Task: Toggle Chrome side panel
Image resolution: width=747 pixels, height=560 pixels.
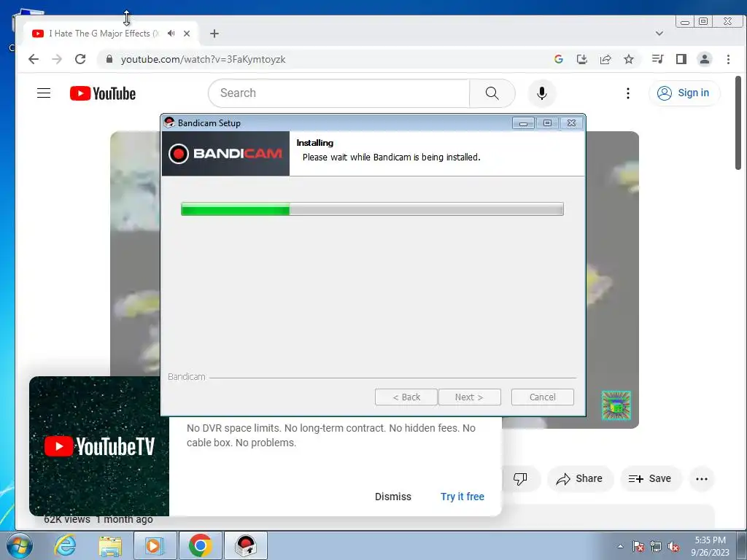Action: click(681, 59)
